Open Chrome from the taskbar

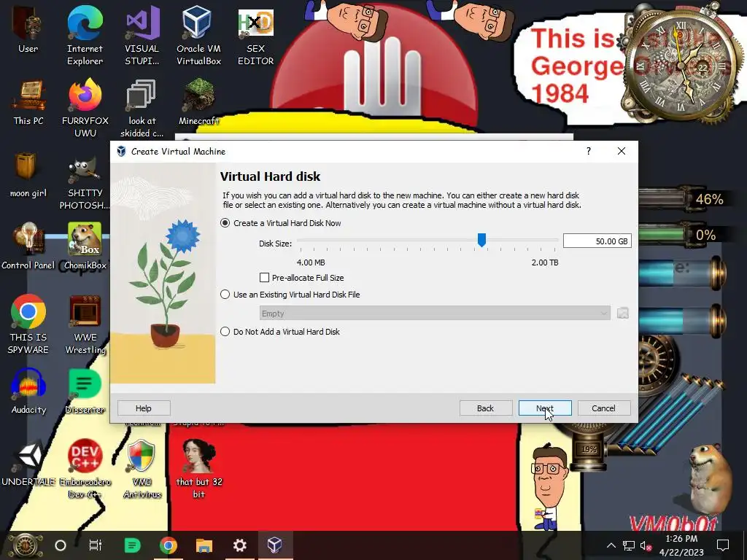[169, 545]
